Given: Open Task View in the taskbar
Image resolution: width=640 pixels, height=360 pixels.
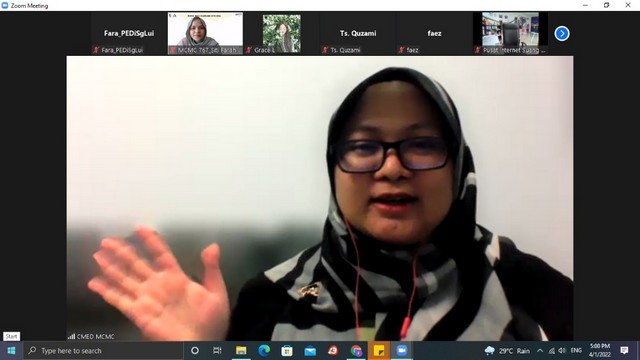Looking at the screenshot, I should [217, 351].
